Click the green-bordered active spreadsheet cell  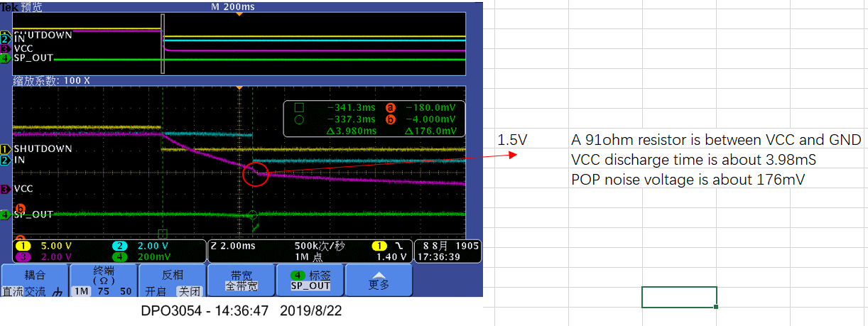(x=679, y=297)
